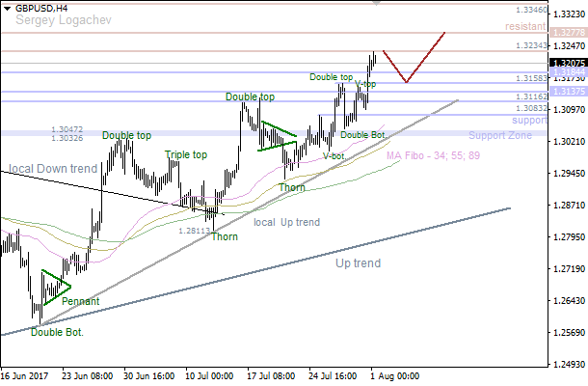
Task: Click the current price tag 1.32075
Action: (566, 62)
